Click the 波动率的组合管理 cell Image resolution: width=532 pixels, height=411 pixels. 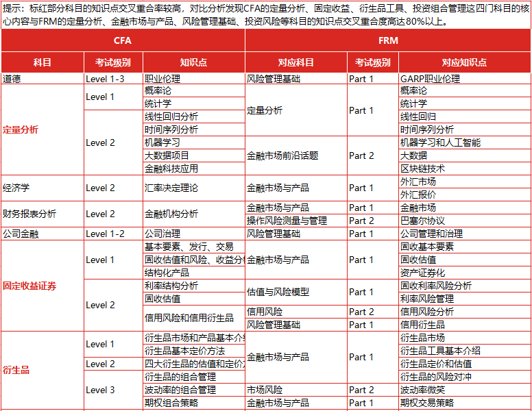pos(194,390)
